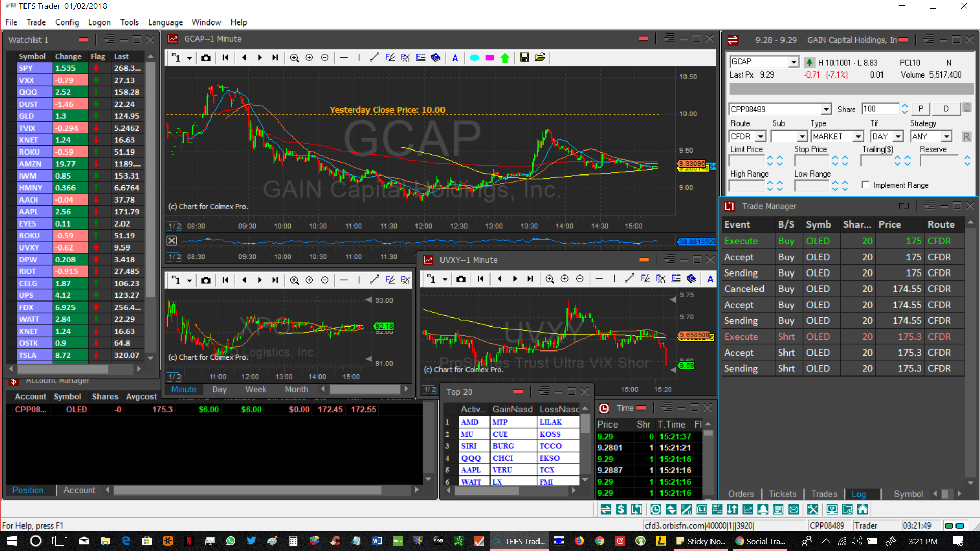Click the AMD link in Top 20

pyautogui.click(x=470, y=422)
